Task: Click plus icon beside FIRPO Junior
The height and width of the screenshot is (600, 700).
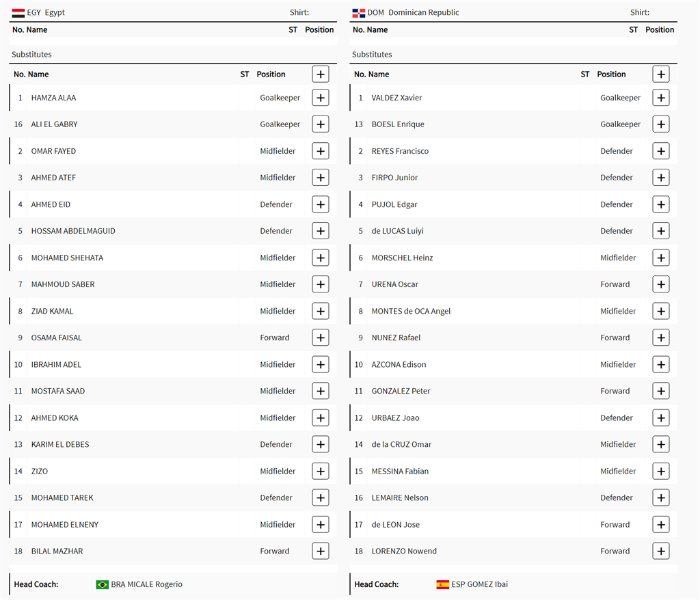Action: 661,178
